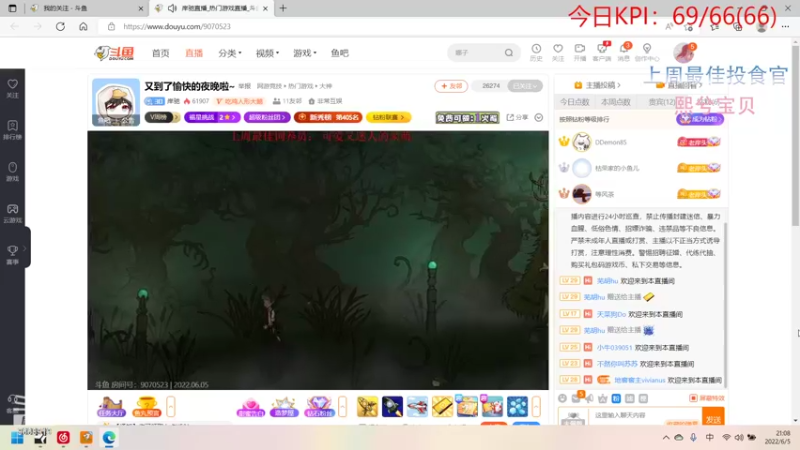800x450 pixels.
Task: Click the 发送 send button
Action: pos(713,417)
